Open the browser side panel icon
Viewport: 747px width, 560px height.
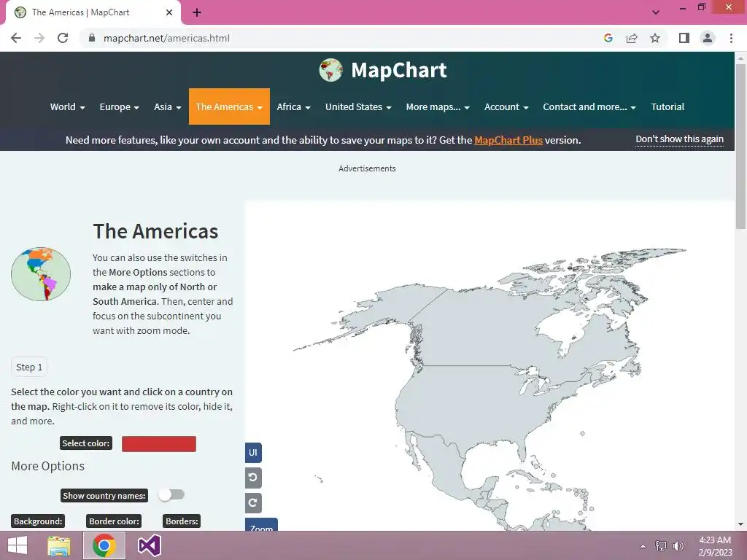point(684,38)
